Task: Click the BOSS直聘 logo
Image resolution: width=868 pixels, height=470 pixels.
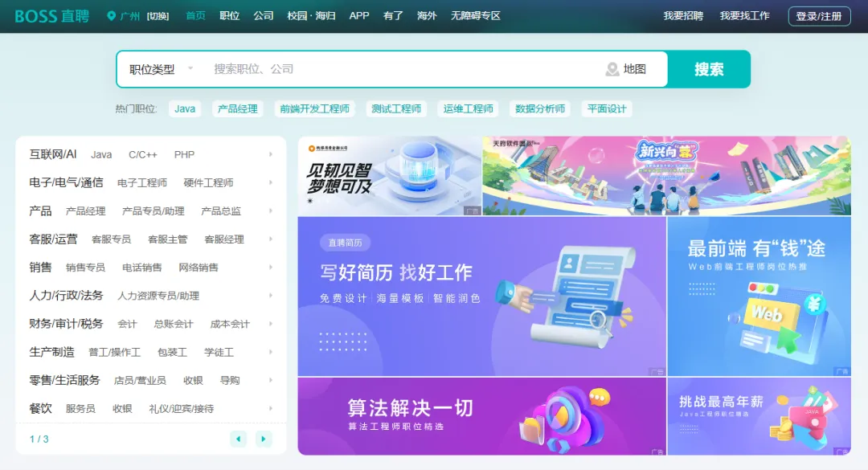Action: [x=51, y=16]
